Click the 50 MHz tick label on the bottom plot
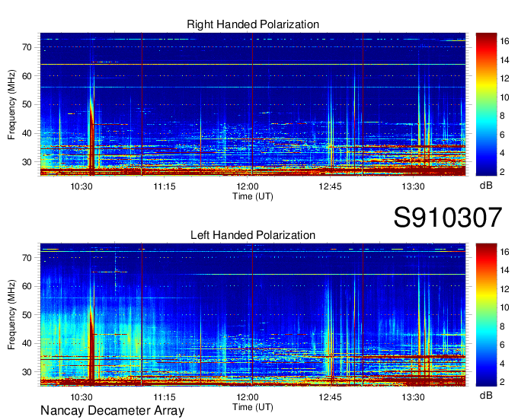518x420 pixels. point(27,315)
